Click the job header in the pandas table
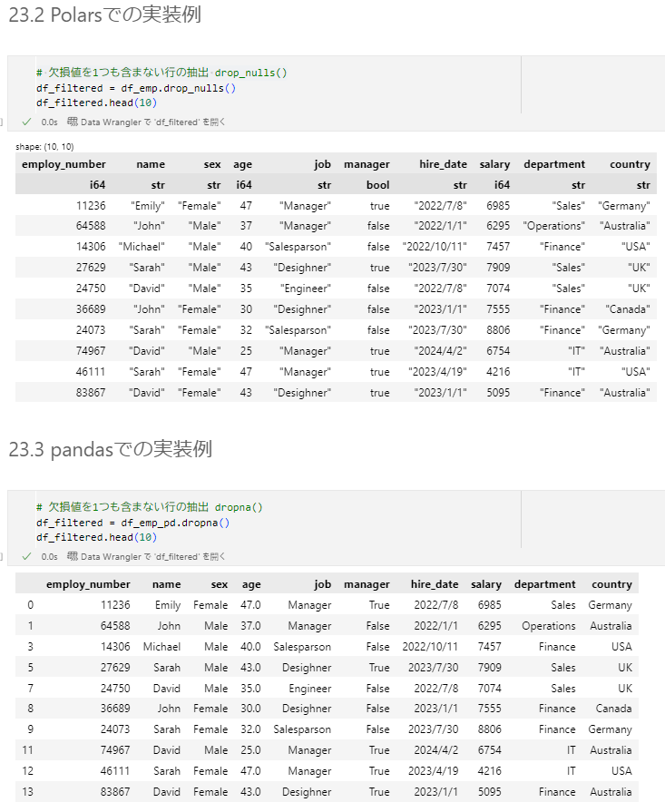This screenshot has width=665, height=812. 322,584
